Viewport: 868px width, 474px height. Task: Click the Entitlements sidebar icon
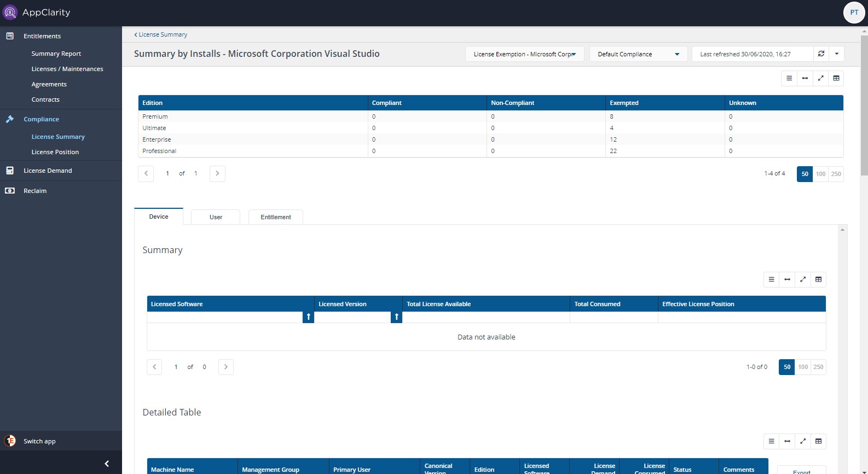[x=10, y=36]
